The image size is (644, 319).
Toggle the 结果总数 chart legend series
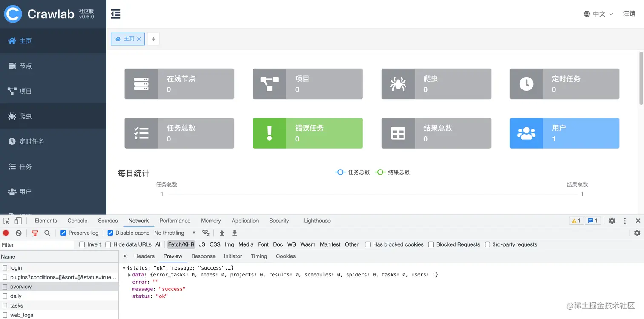tap(392, 172)
